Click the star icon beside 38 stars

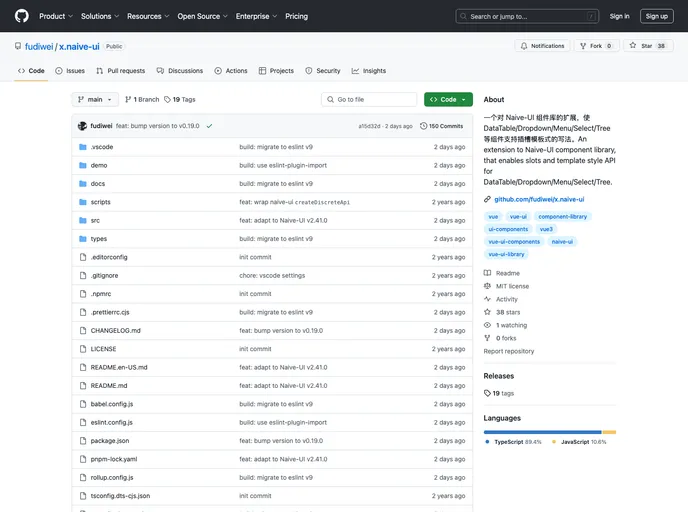coord(487,312)
